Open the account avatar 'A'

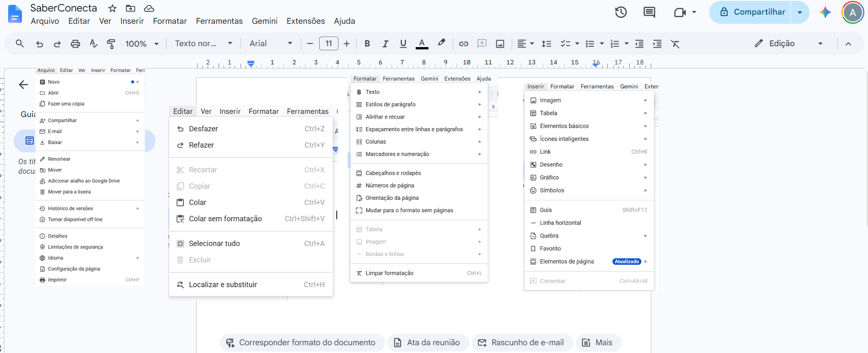(x=853, y=13)
